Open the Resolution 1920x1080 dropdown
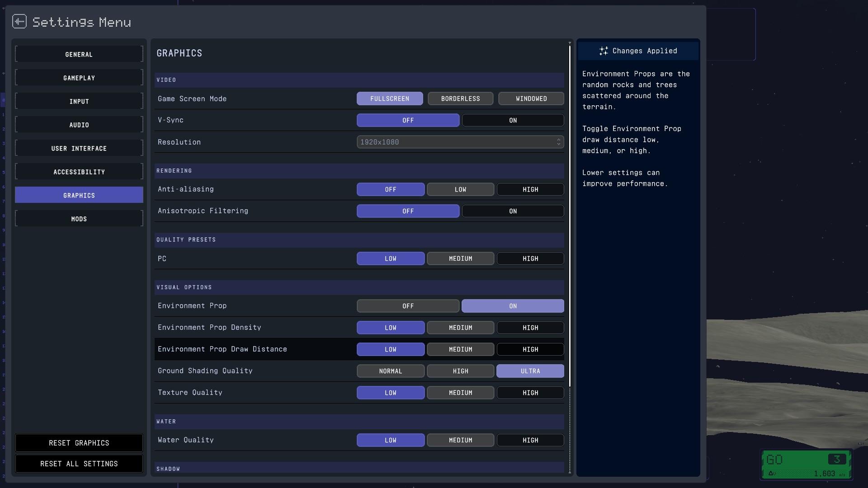The width and height of the screenshot is (868, 488). pos(460,142)
